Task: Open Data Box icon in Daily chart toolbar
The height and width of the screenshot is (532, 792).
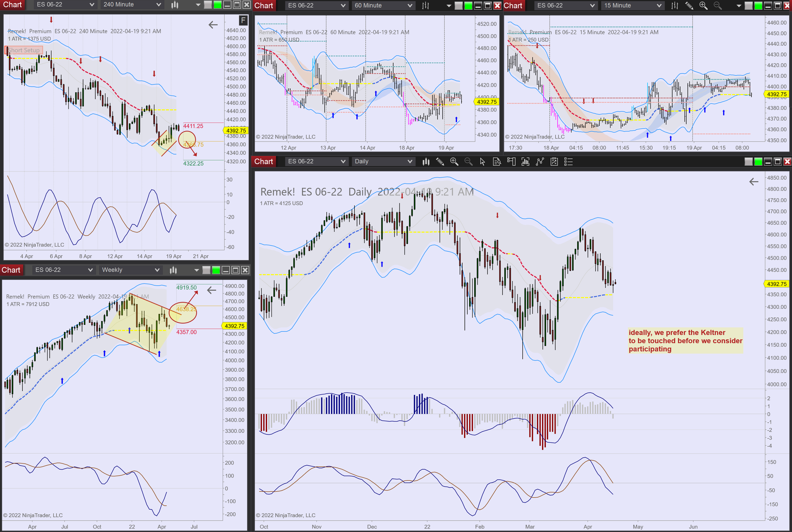Action: pos(497,162)
